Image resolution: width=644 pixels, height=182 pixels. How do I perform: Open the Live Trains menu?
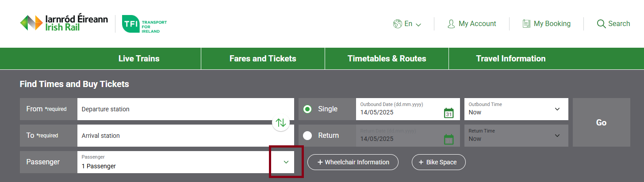pos(139,59)
